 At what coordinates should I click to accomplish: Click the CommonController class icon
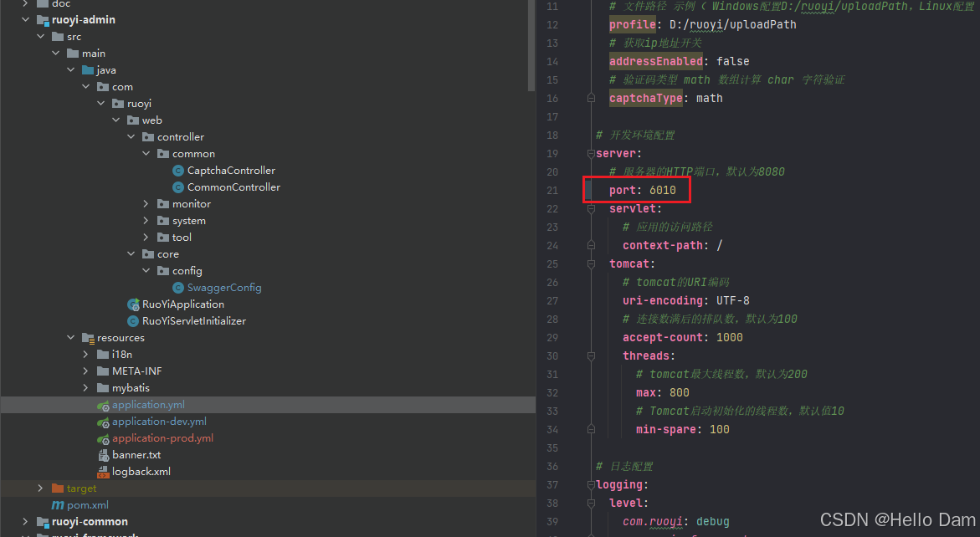[x=178, y=187]
